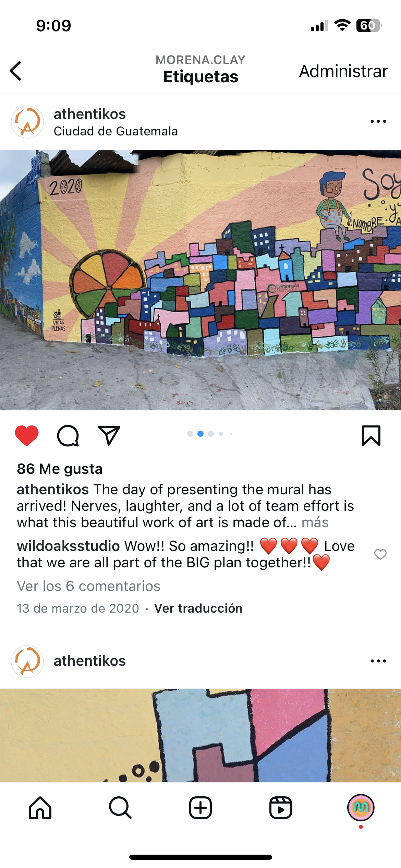Image resolution: width=401 pixels, height=868 pixels.
Task: Open three-dot menu of first post
Action: pos(378,121)
